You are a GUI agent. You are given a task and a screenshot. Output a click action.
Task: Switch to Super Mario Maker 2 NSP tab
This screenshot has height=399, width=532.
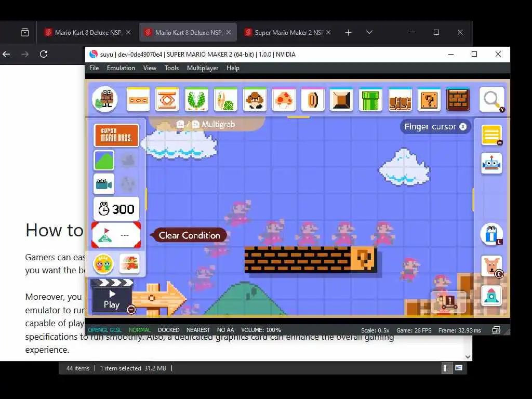click(x=288, y=32)
